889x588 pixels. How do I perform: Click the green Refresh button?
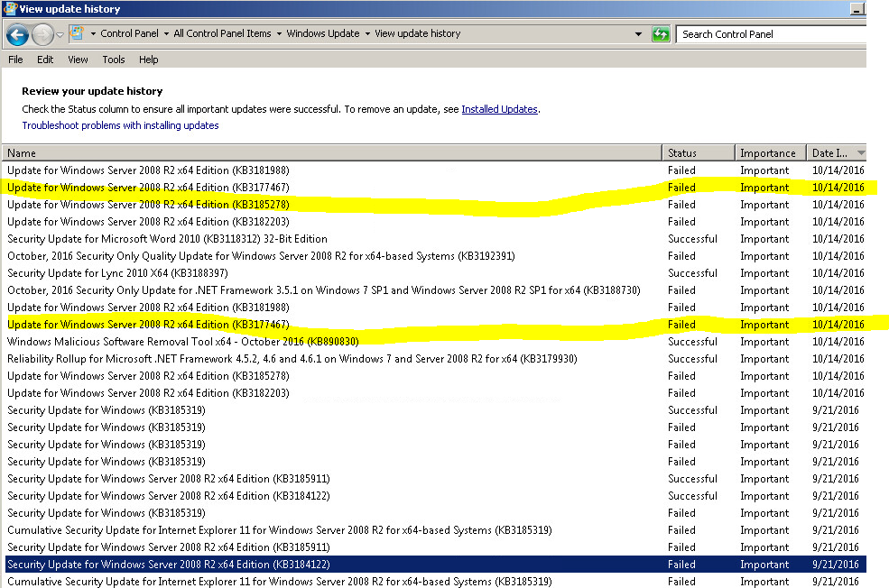pyautogui.click(x=662, y=33)
